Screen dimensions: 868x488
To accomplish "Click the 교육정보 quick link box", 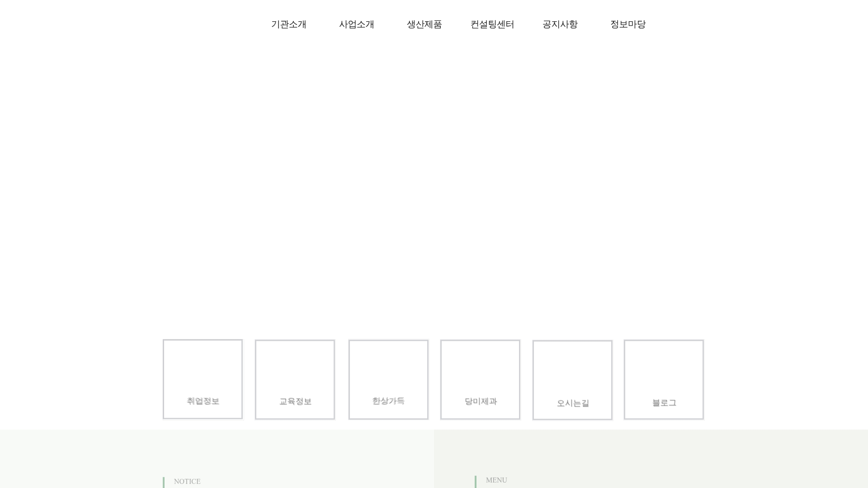I will point(295,380).
